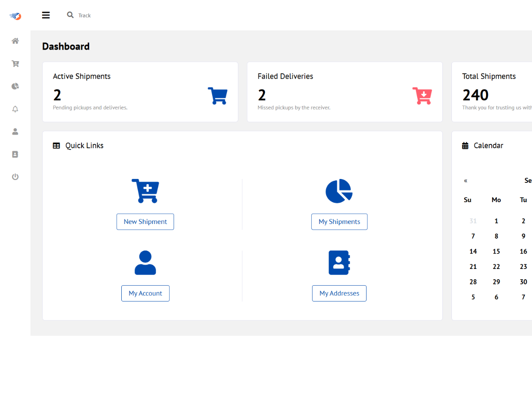
Task: Pick day 29 in the calendar
Action: click(496, 282)
